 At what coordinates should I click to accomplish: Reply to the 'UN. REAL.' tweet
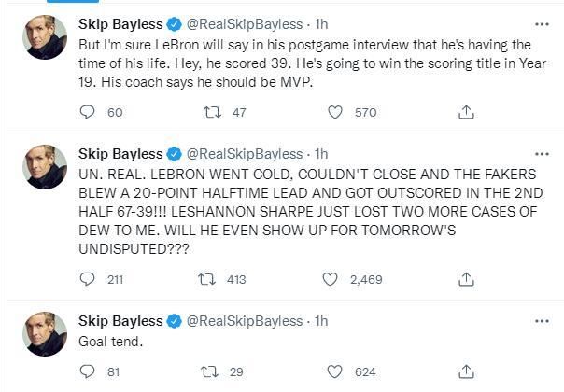pos(89,278)
